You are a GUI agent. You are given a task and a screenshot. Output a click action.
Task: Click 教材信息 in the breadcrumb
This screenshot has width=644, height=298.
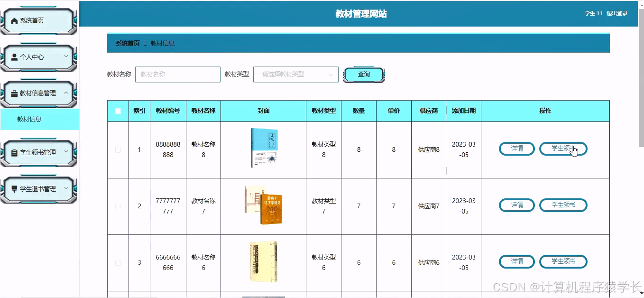coord(163,43)
